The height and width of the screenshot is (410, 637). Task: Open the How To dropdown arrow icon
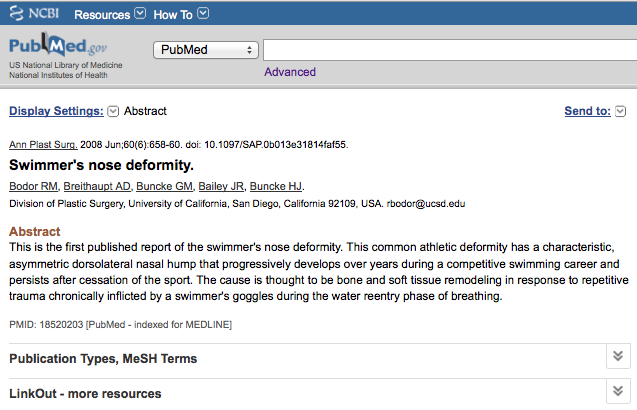pyautogui.click(x=203, y=13)
